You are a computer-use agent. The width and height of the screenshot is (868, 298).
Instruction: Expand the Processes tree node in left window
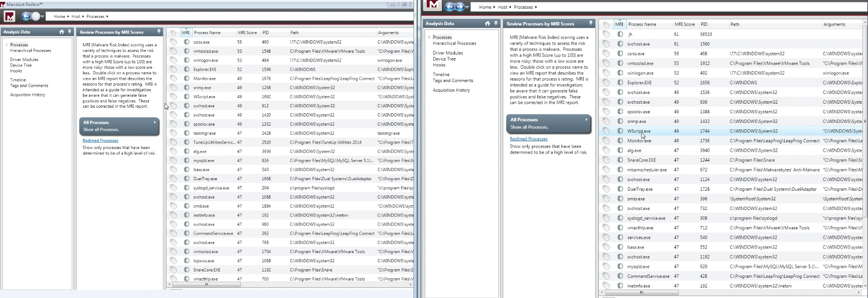coord(7,45)
